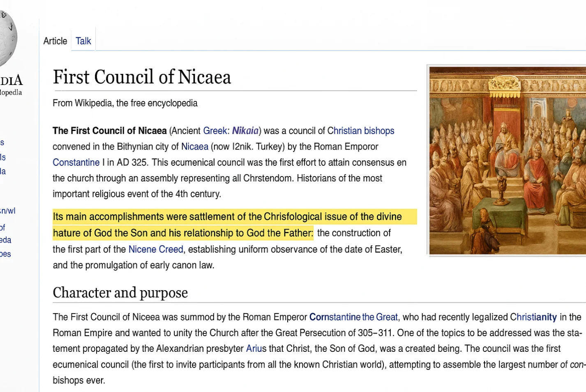Click the Wikipedia globe logo
This screenshot has height=392, width=586.
point(7,38)
